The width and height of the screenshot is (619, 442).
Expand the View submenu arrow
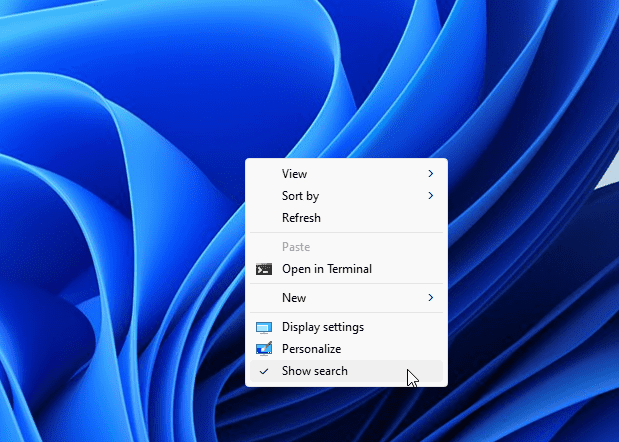coord(431,174)
